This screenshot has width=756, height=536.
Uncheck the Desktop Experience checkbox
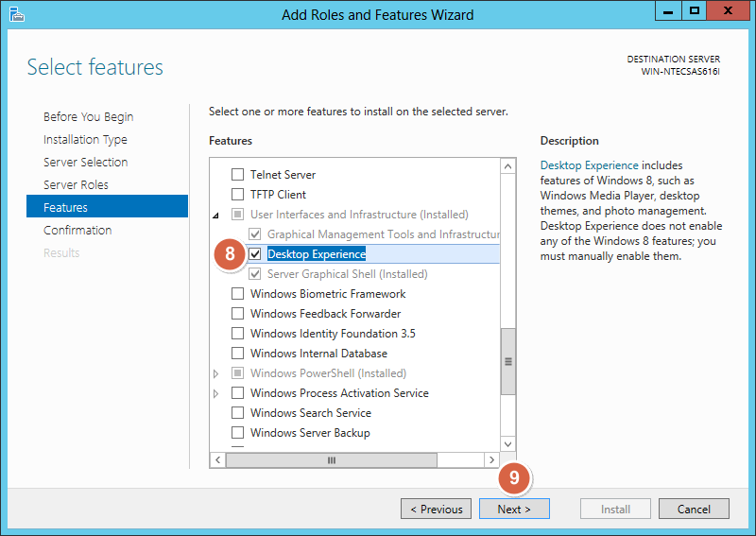(x=255, y=253)
